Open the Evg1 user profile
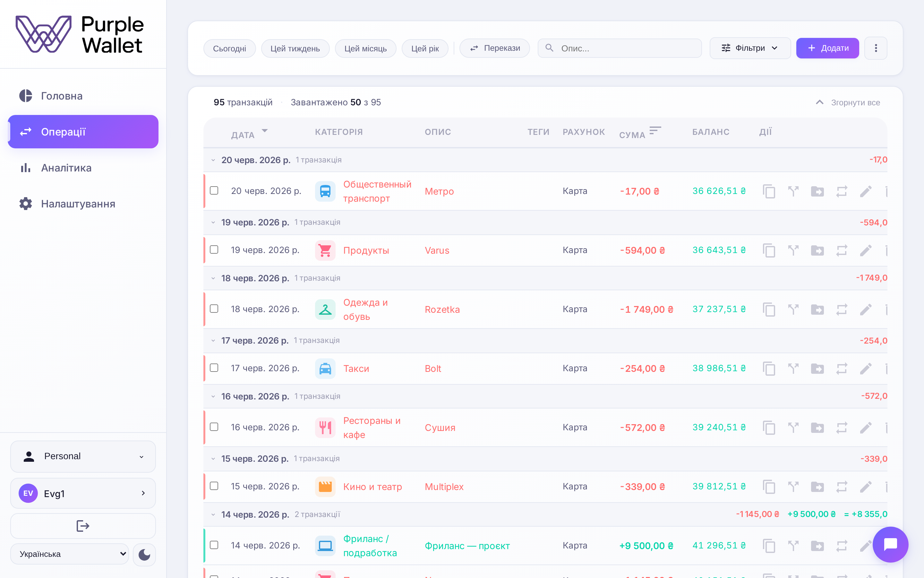Image resolution: width=924 pixels, height=578 pixels. click(x=83, y=493)
